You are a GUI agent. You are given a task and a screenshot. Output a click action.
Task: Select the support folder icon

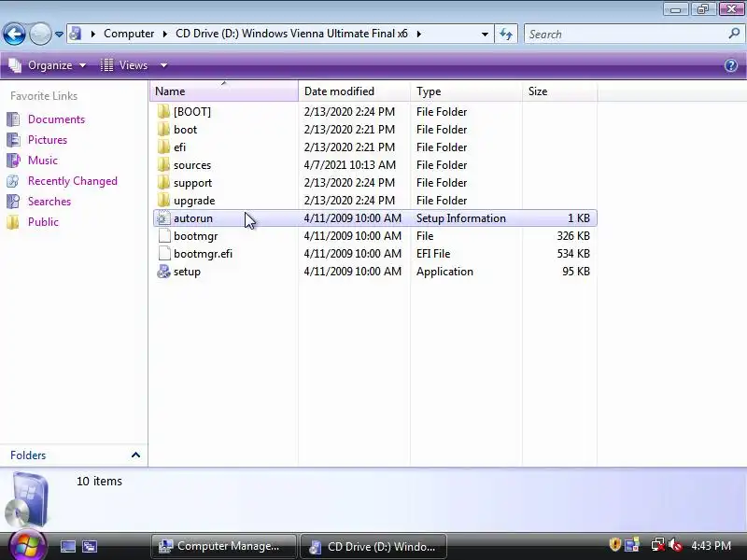point(163,183)
